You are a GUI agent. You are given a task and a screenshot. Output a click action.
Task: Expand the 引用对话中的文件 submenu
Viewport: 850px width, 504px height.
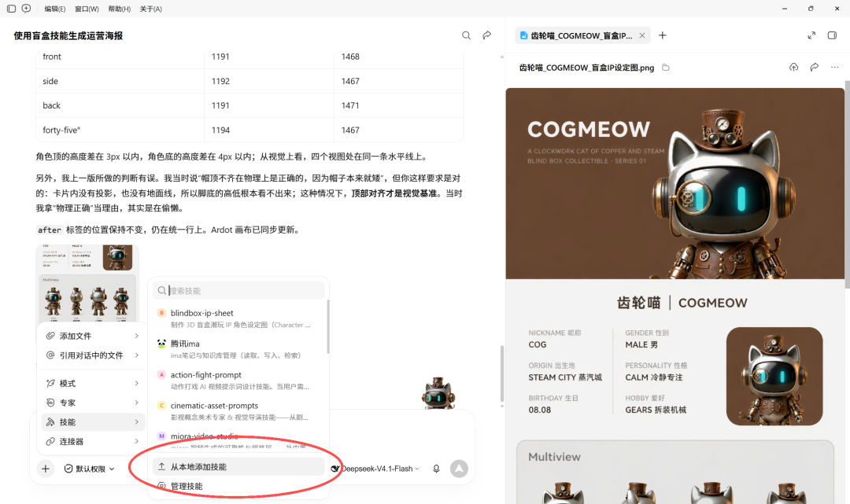pos(93,355)
